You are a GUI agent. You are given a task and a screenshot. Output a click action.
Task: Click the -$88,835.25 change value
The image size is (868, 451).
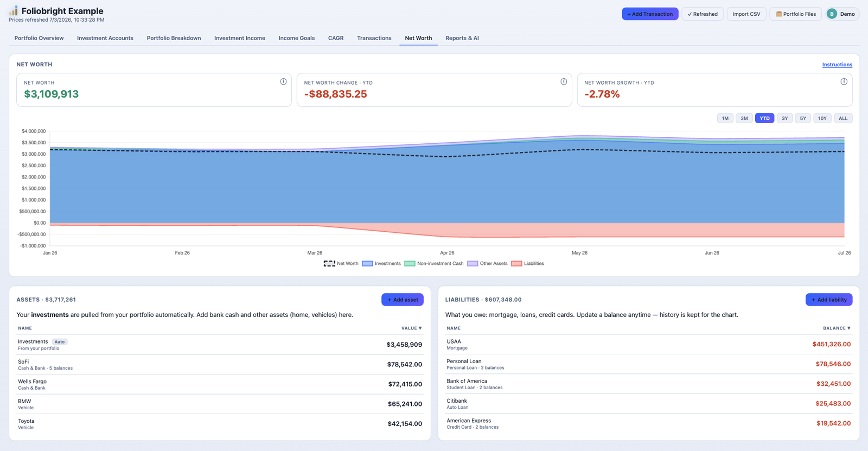pos(336,94)
